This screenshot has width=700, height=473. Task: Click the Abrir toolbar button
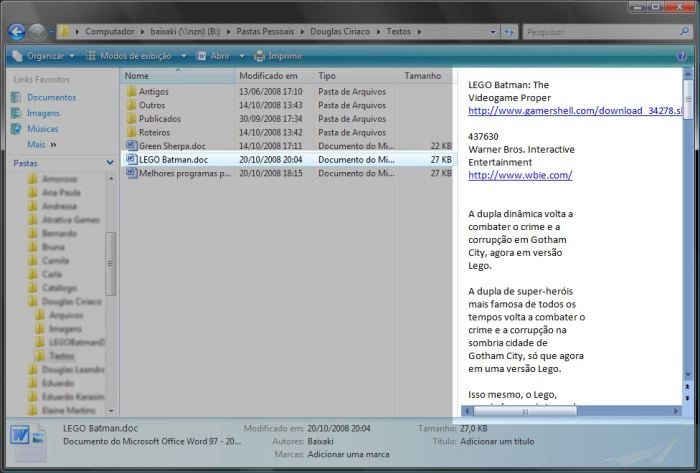[213, 56]
